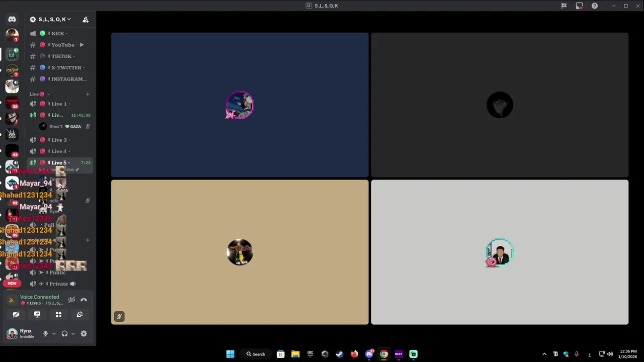644x362 pixels.
Task: Invite people using the add-member icon
Action: (86, 20)
